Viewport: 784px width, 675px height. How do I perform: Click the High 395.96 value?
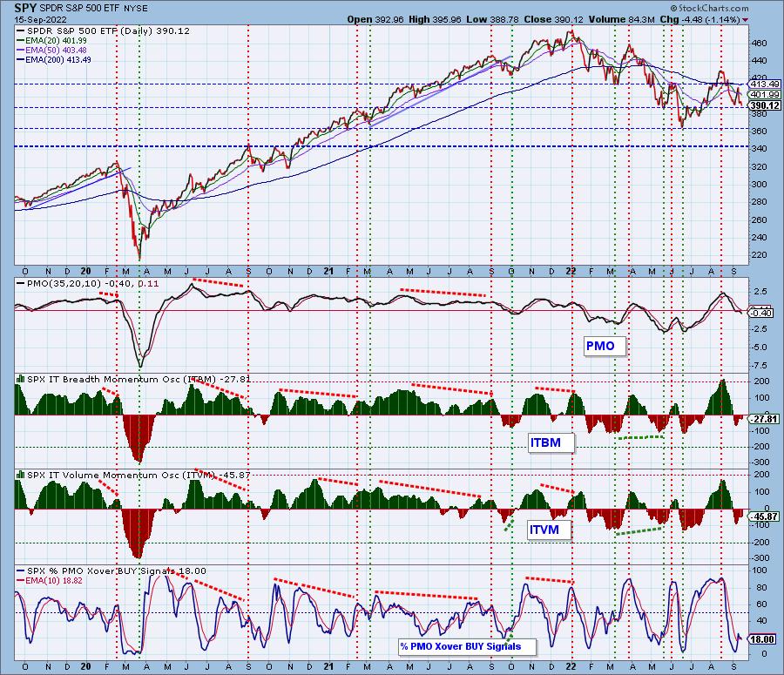click(435, 19)
